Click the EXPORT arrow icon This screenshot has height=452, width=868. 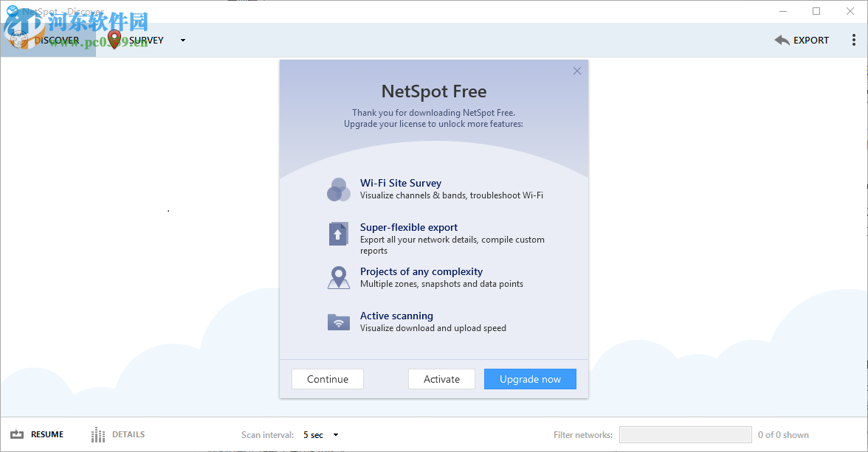point(782,40)
